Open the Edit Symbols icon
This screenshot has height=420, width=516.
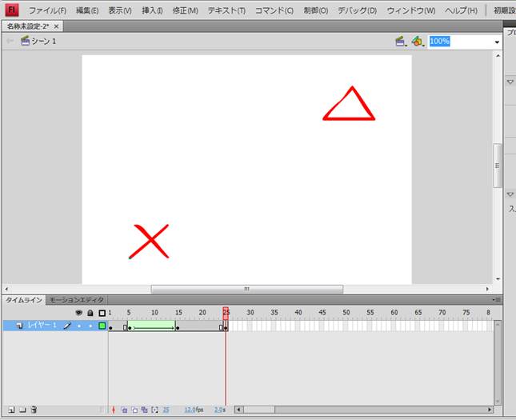pos(417,41)
